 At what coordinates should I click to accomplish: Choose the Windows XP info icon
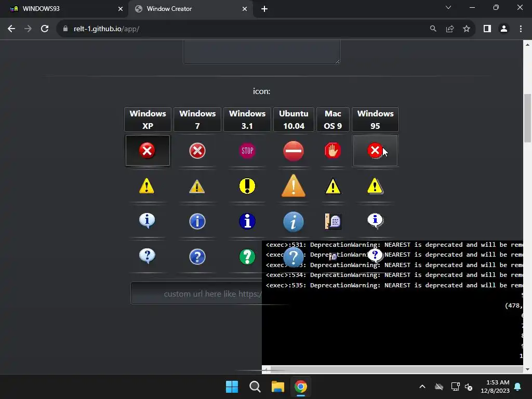(147, 221)
